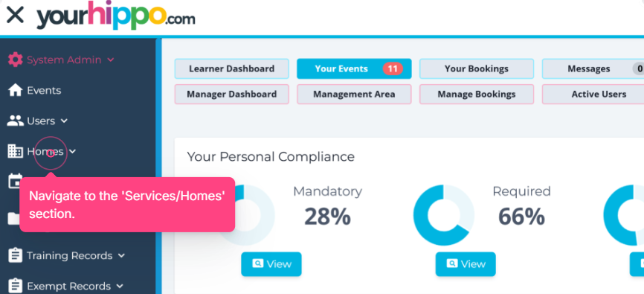Expand the Exempt Records chevron
The image size is (644, 294).
(120, 286)
